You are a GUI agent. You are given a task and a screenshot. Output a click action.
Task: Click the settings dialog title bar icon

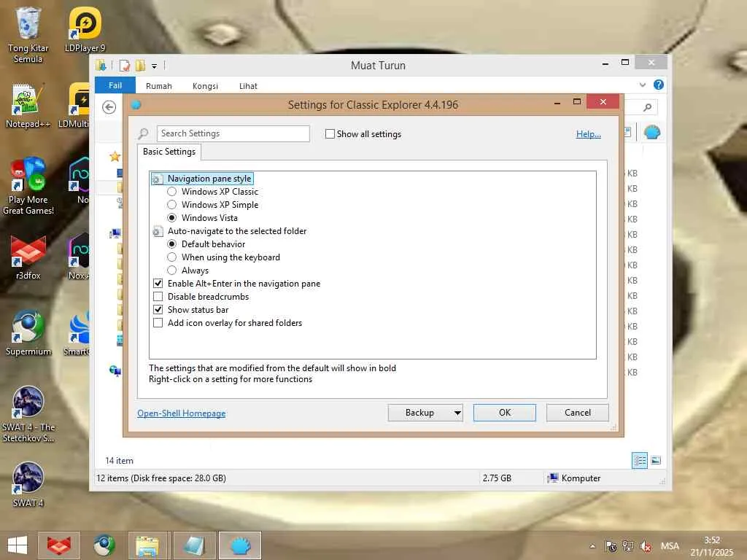point(136,105)
